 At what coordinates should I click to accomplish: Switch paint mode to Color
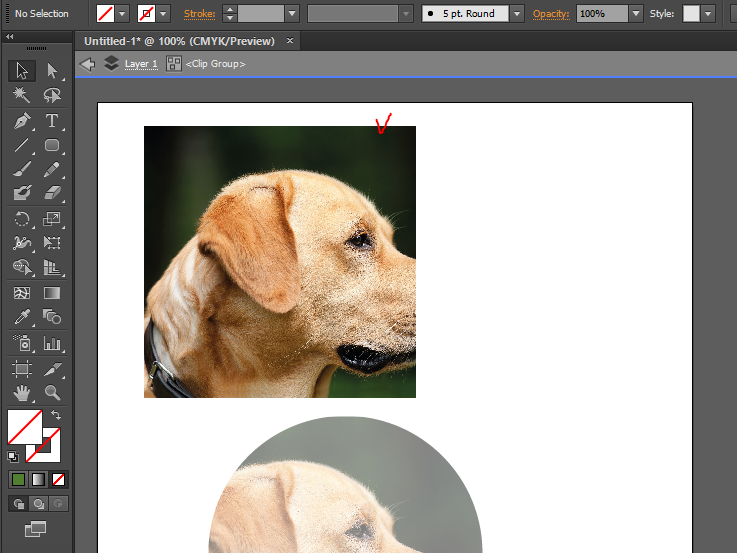(x=18, y=479)
